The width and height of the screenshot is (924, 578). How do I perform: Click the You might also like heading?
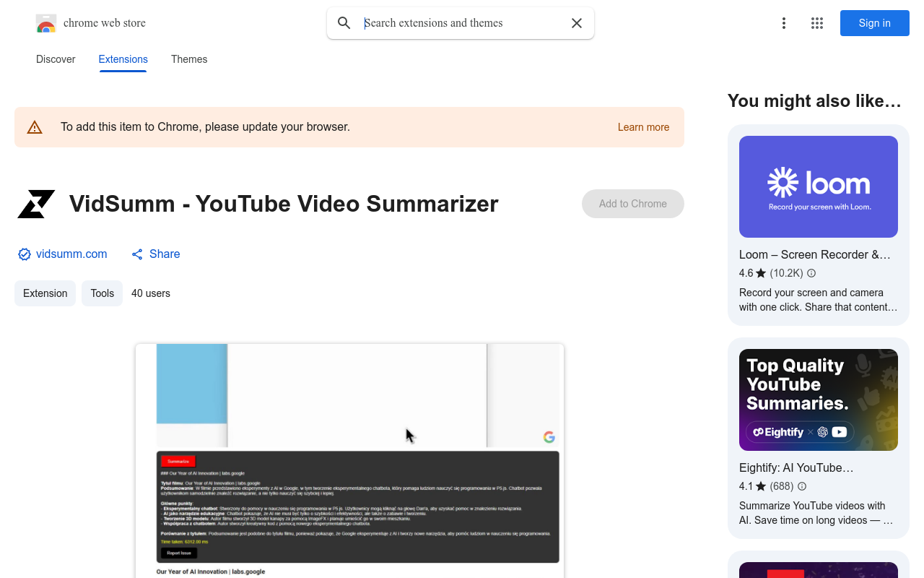[x=814, y=101]
